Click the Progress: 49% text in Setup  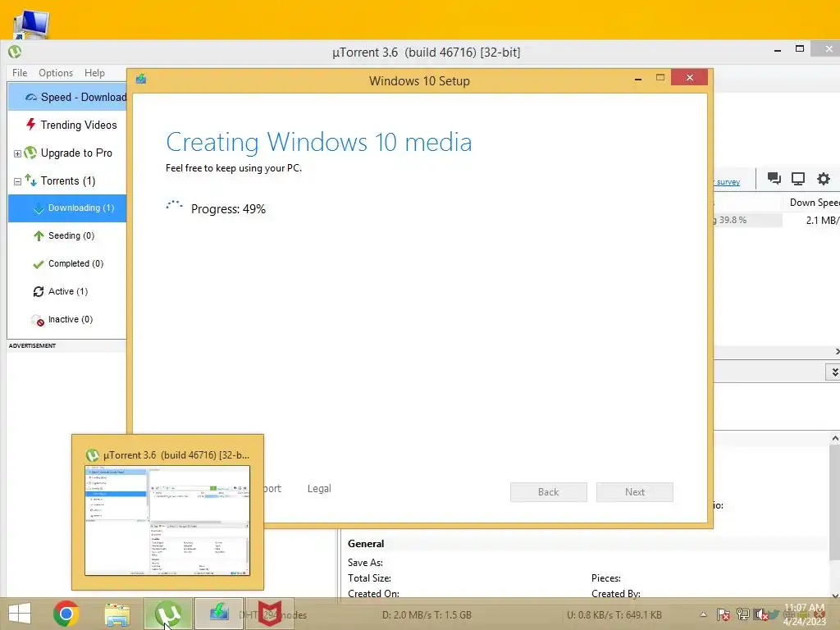pyautogui.click(x=228, y=209)
